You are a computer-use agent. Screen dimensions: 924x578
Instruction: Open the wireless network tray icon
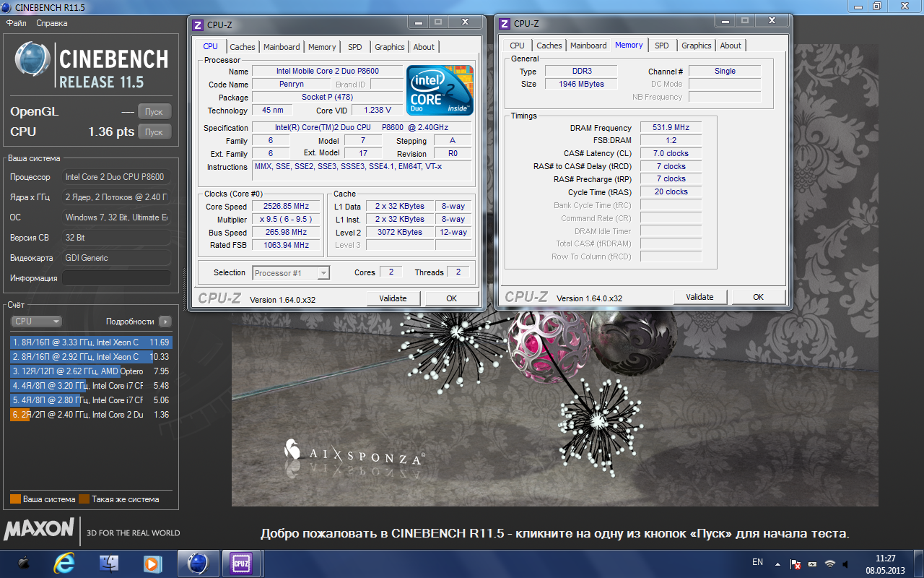[830, 564]
